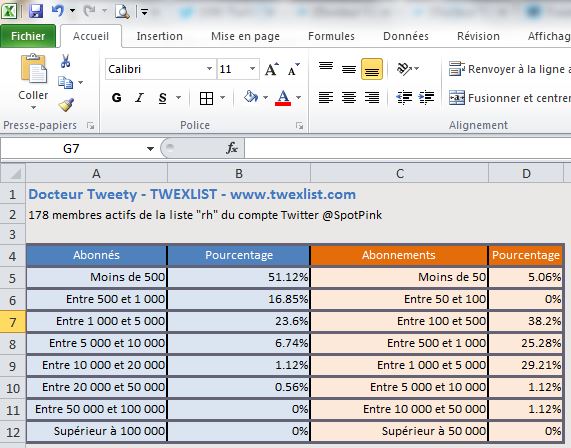Toggle underline S formatting

pyautogui.click(x=162, y=98)
